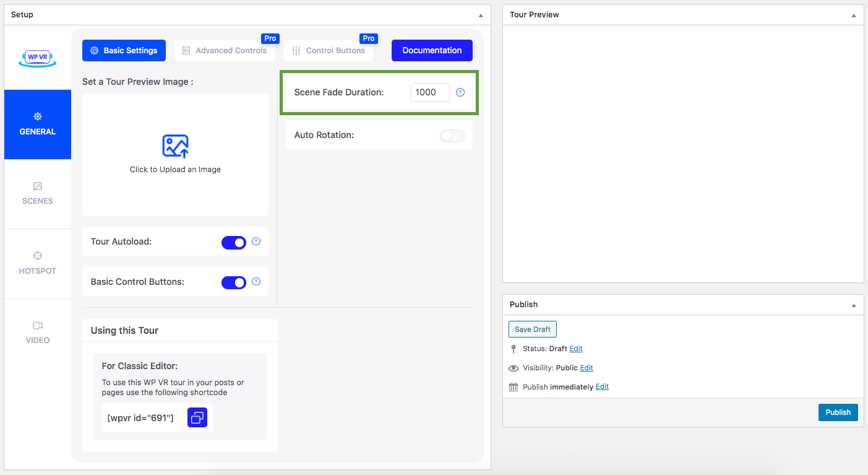Click the Publish calendar icon

coord(513,387)
